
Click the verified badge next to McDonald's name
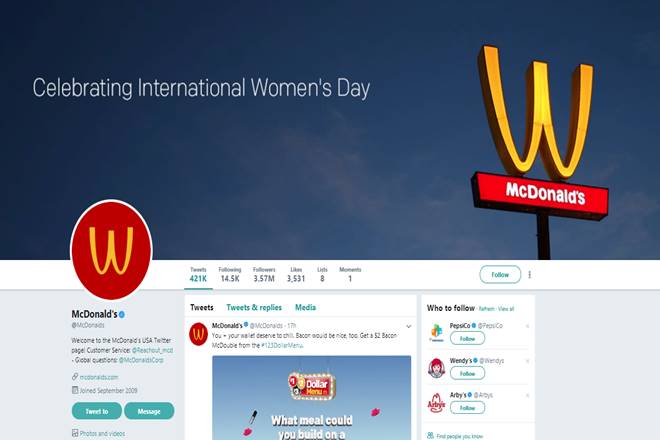(122, 315)
